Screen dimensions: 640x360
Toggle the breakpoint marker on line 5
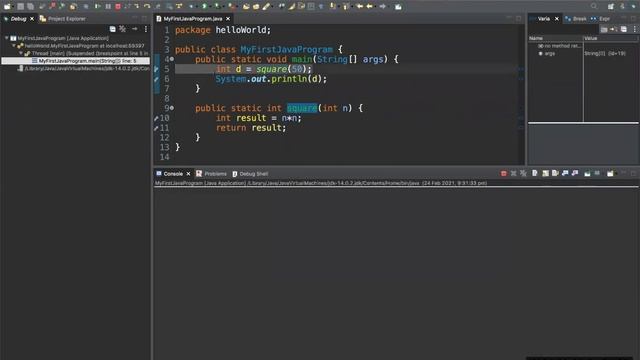pyautogui.click(x=156, y=69)
